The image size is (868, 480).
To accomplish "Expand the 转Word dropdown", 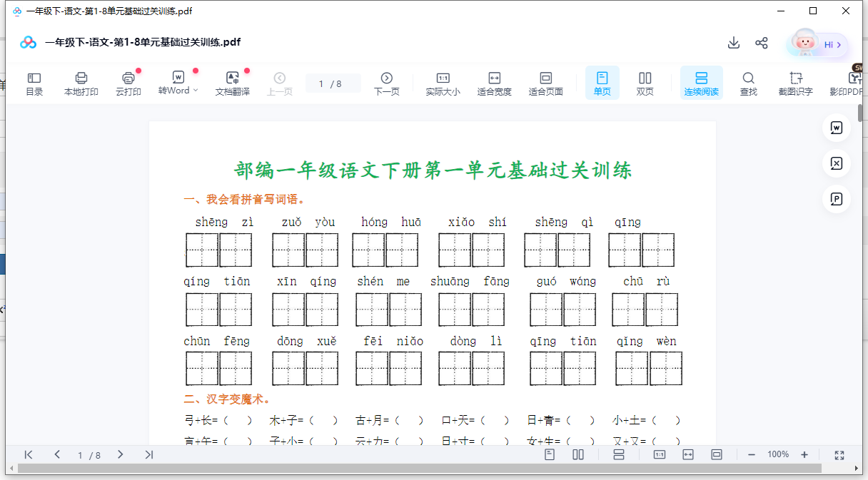I will point(196,91).
